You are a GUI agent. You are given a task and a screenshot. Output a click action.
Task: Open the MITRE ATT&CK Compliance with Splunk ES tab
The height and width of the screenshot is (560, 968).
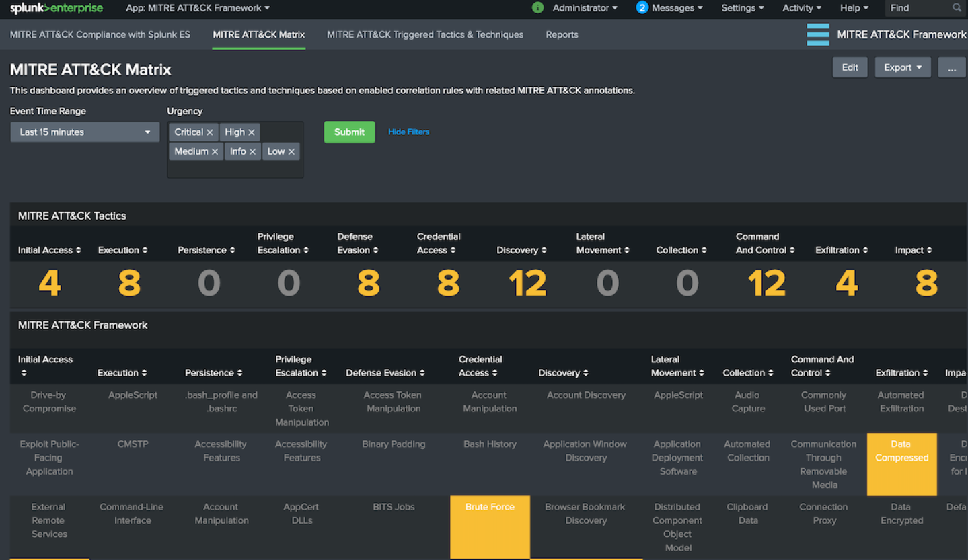click(100, 34)
